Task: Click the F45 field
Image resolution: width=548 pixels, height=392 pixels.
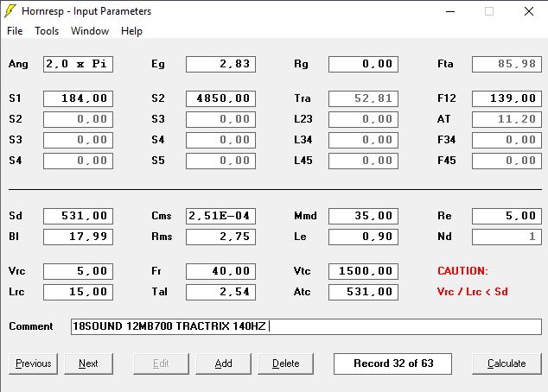Action: 507,161
